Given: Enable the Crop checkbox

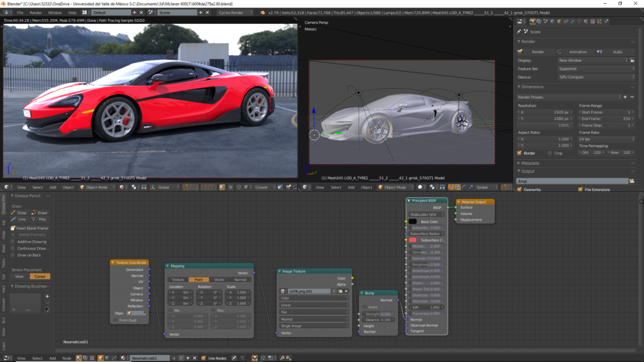Looking at the screenshot, I should 550,153.
